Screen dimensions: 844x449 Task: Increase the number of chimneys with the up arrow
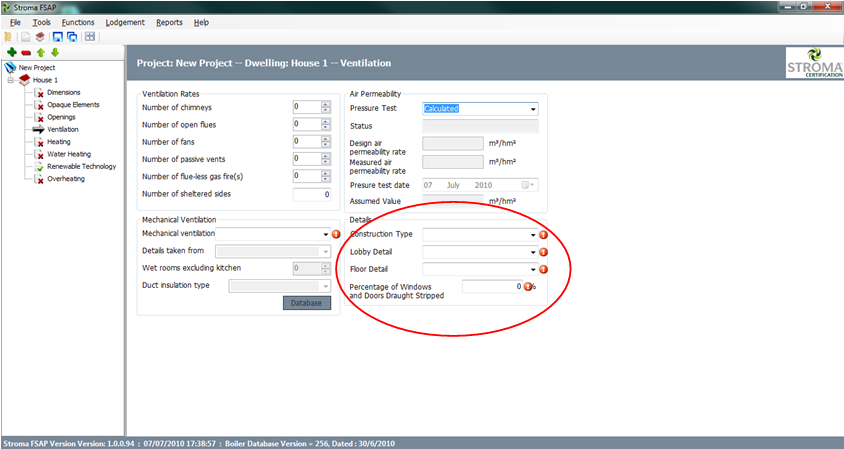(326, 104)
